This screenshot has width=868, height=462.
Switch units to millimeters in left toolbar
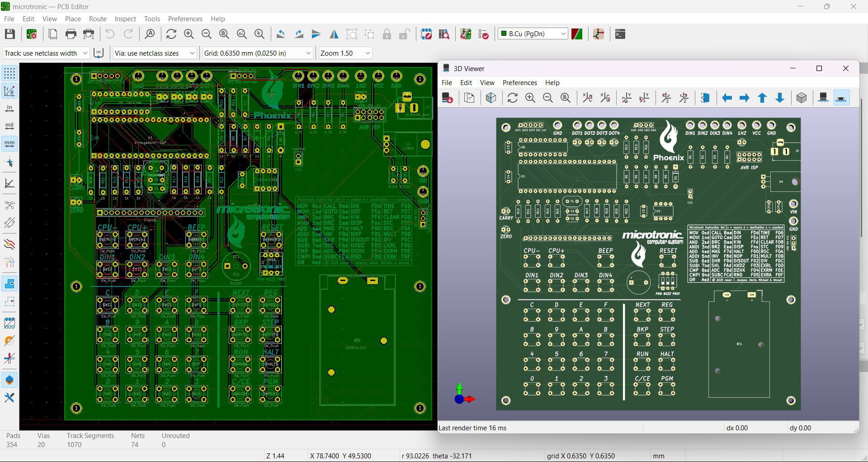[x=9, y=144]
